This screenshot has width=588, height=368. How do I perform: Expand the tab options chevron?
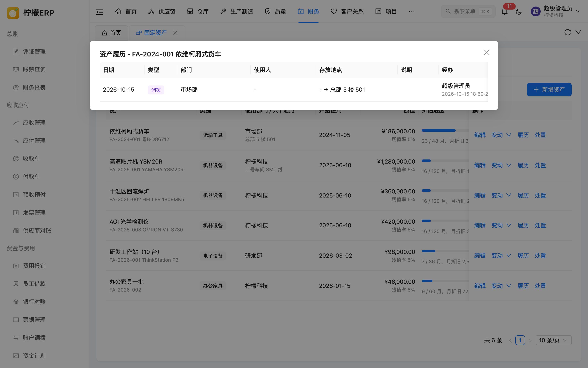click(x=578, y=32)
